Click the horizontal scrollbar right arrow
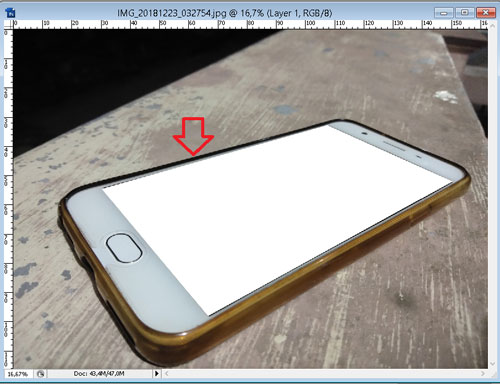The height and width of the screenshot is (384, 500). pyautogui.click(x=483, y=374)
